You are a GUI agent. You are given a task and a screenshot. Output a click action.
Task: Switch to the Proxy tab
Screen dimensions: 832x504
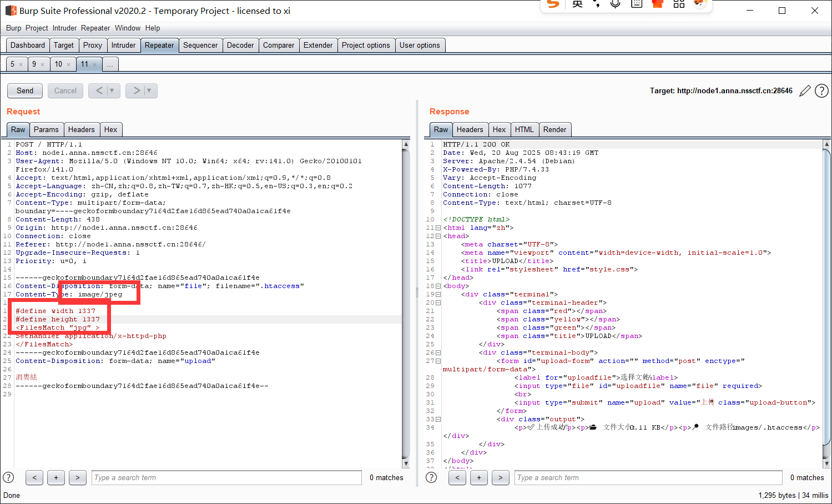pos(93,46)
